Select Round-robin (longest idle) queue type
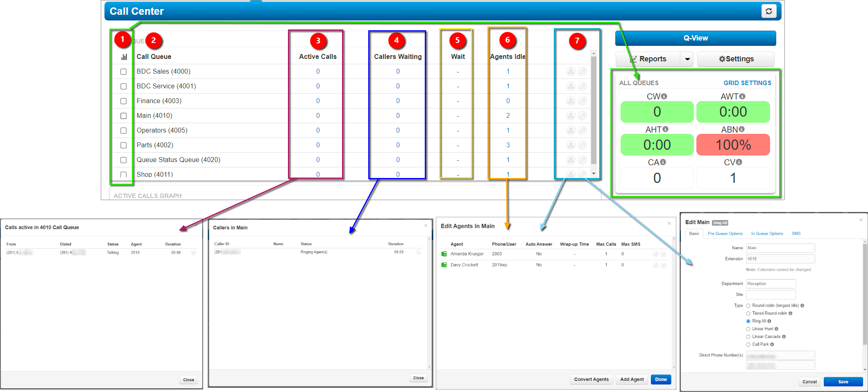The image size is (868, 392). 748,306
